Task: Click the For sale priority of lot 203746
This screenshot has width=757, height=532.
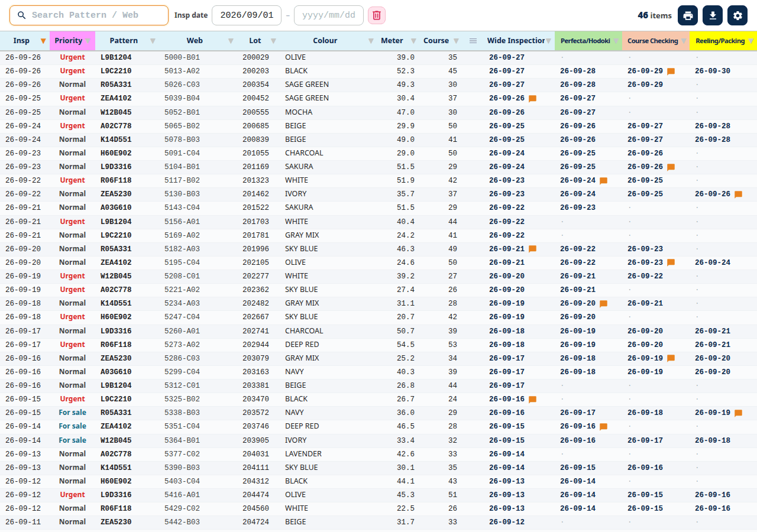Action: pos(72,426)
